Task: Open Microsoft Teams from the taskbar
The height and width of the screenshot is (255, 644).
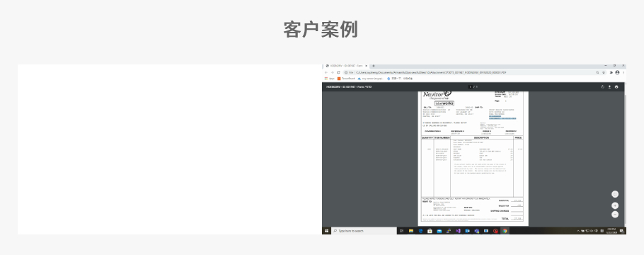Action: pyautogui.click(x=476, y=231)
